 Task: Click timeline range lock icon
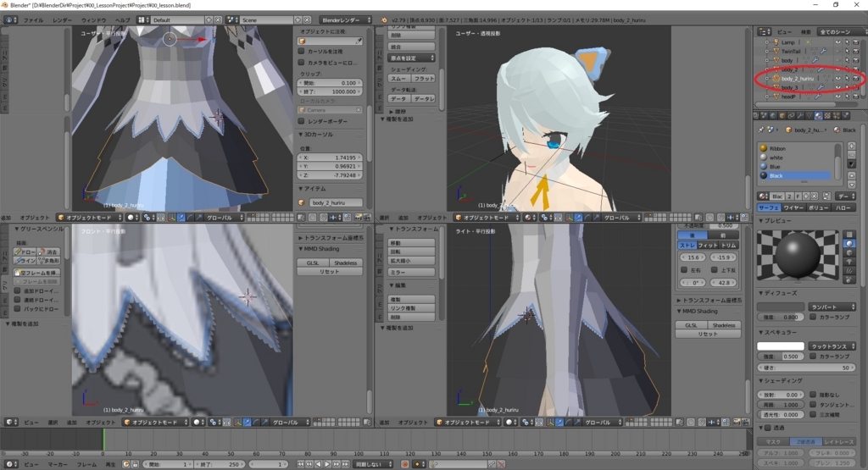click(135, 464)
